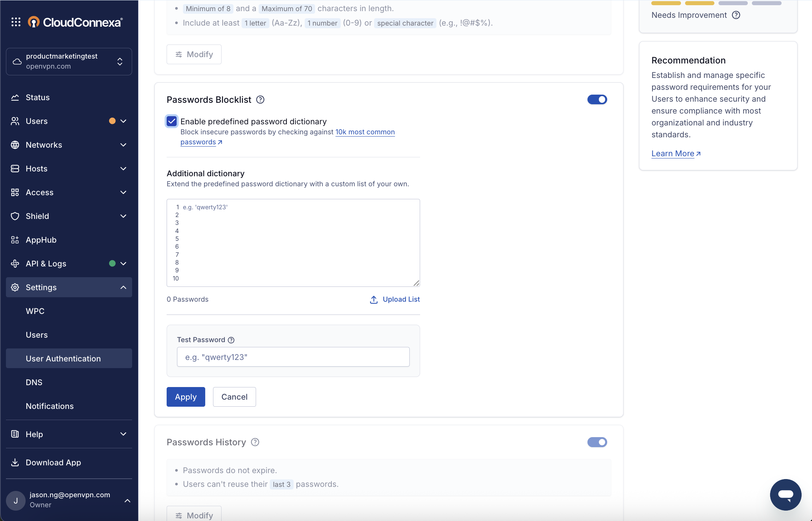Click the Apply button
This screenshot has width=812, height=521.
tap(186, 397)
